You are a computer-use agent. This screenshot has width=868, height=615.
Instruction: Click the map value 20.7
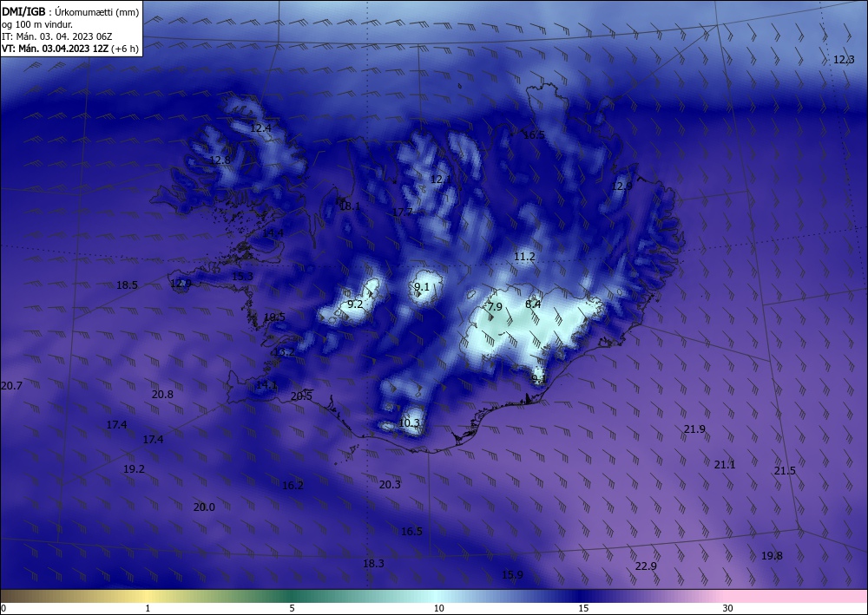tap(11, 385)
